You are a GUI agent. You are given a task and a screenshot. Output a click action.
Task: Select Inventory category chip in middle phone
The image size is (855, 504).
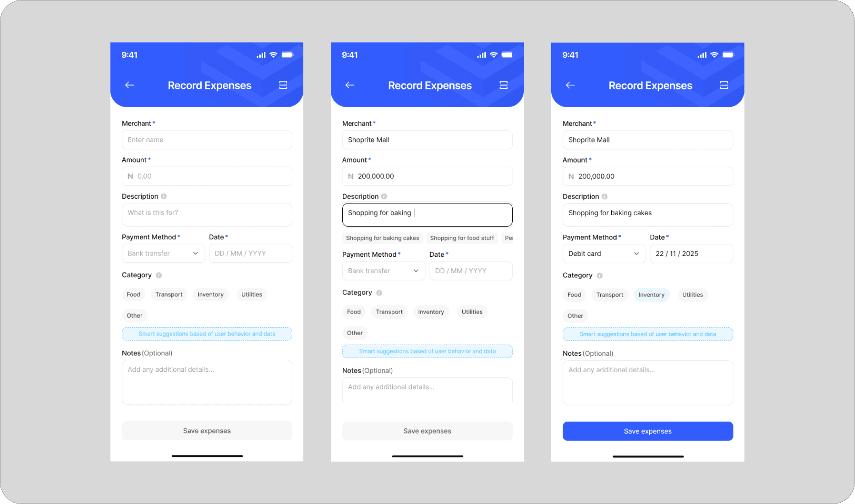tap(431, 312)
